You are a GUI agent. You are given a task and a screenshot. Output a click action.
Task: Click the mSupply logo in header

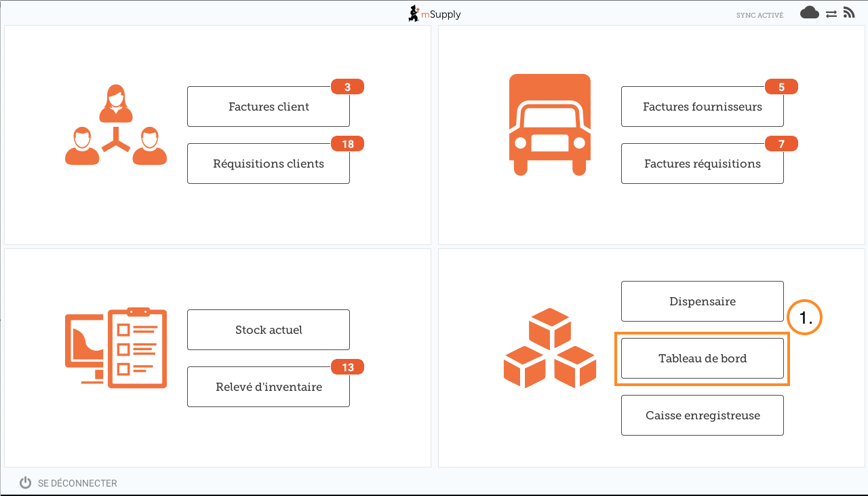[x=434, y=14]
